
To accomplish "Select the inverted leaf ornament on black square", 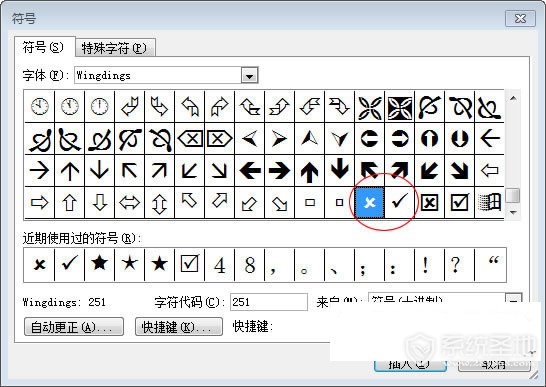I will pyautogui.click(x=399, y=107).
